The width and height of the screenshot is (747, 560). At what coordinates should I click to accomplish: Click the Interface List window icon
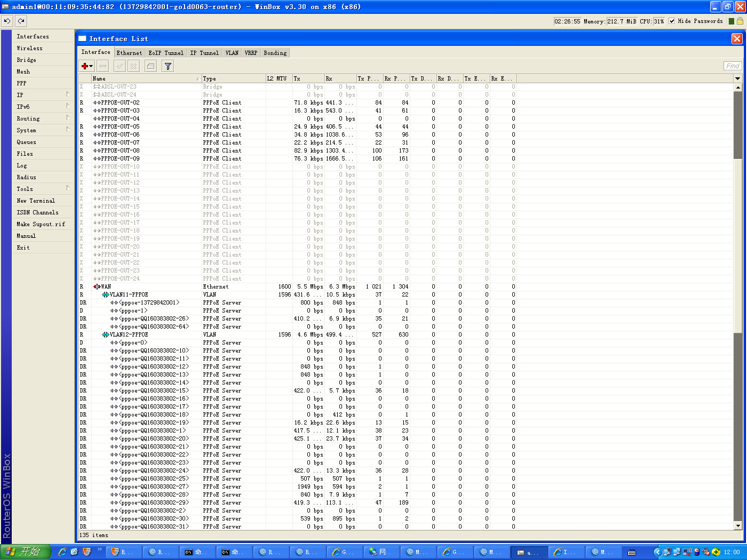82,38
